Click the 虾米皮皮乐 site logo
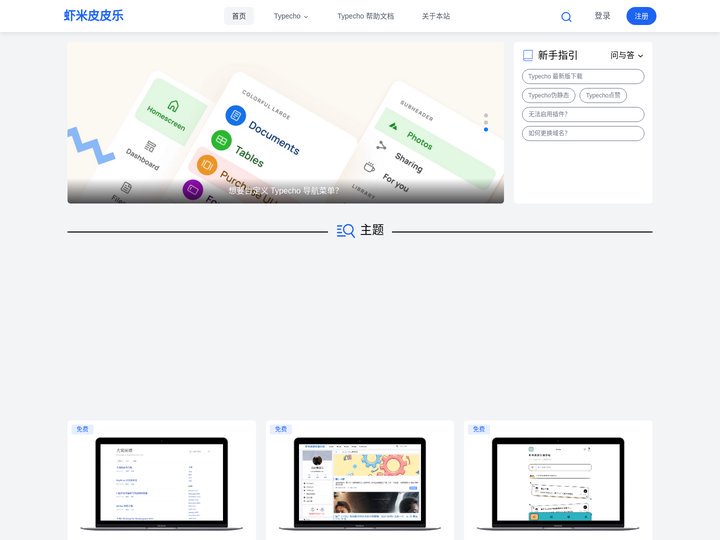 tap(94, 16)
